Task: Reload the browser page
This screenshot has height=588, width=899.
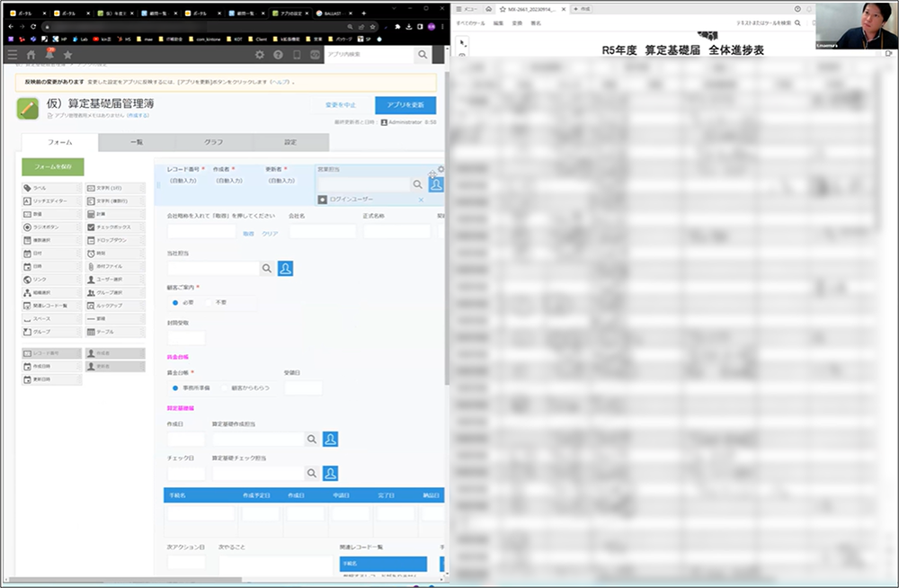Action: point(33,26)
